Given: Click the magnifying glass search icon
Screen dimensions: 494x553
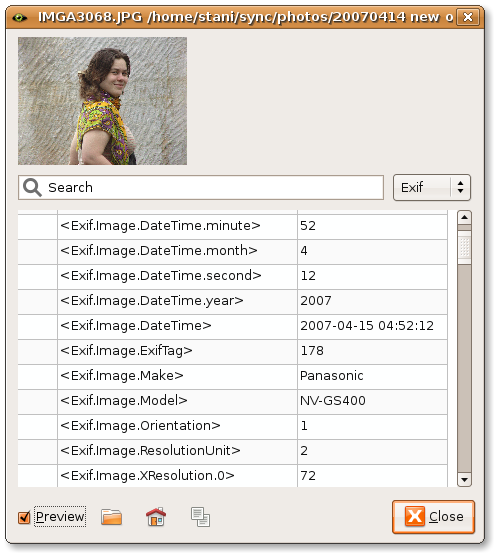Looking at the screenshot, I should 32,187.
